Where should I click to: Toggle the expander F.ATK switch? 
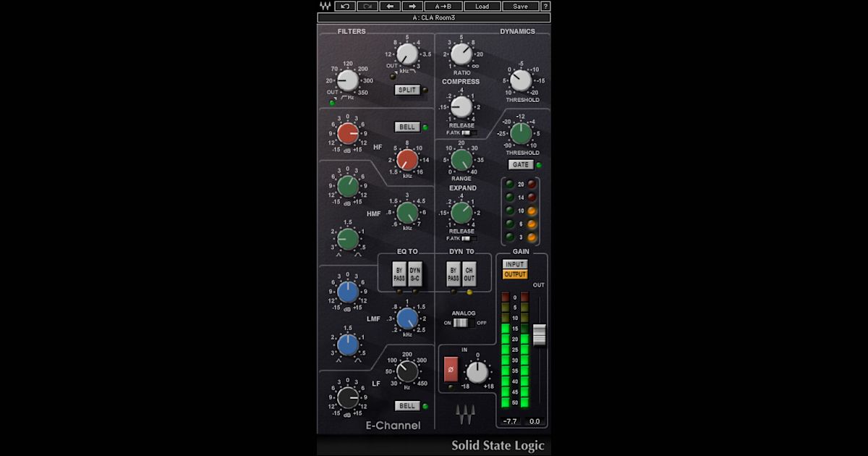[x=469, y=238]
